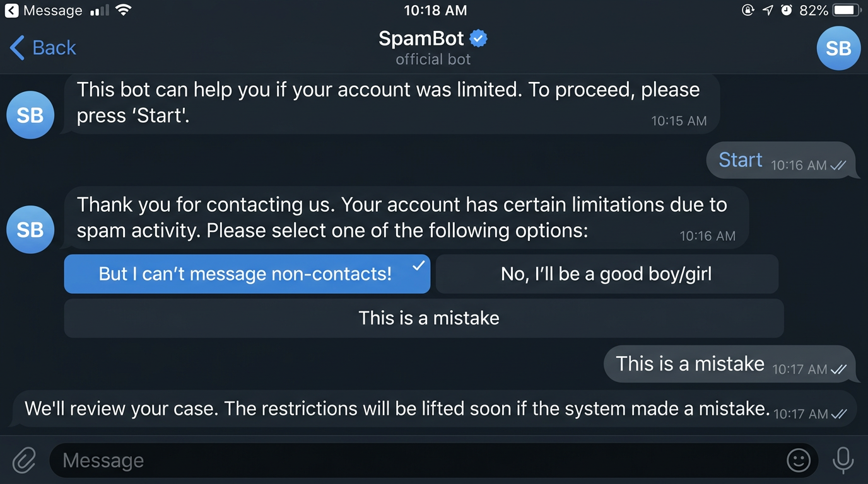Open the SpamBot chat header title

point(421,38)
